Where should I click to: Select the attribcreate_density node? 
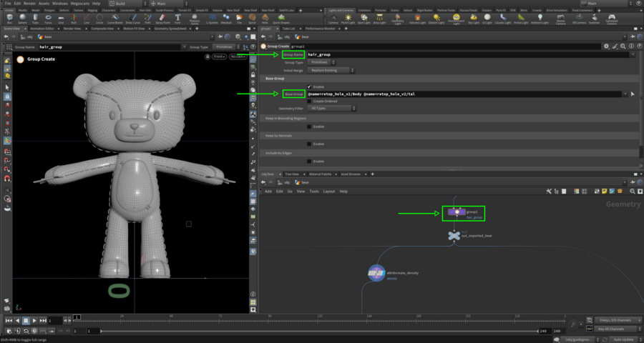click(376, 272)
